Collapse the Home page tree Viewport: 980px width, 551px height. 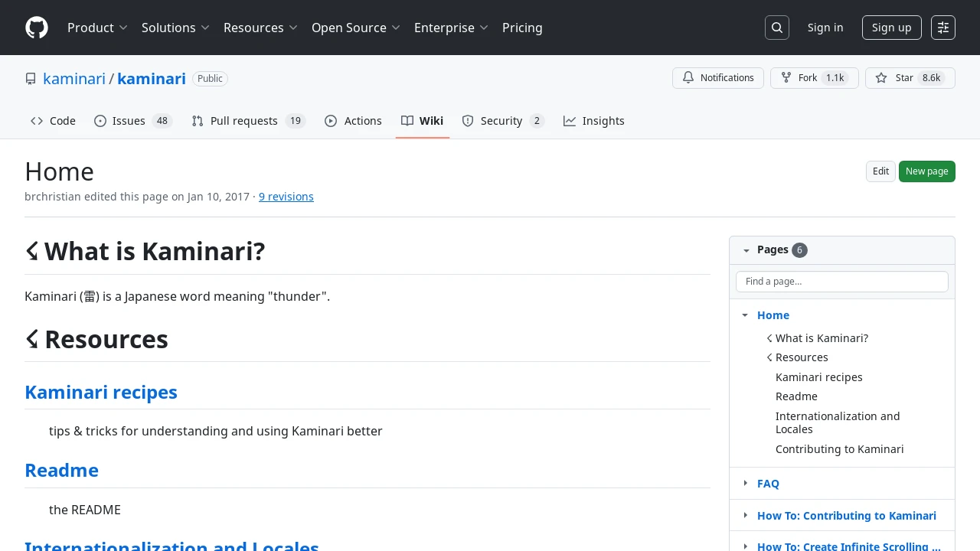745,315
